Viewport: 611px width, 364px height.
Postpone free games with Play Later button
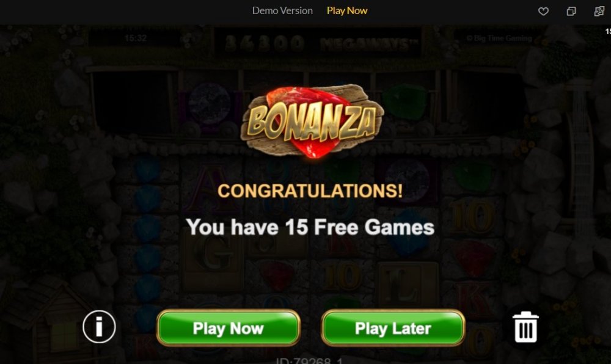pos(393,328)
